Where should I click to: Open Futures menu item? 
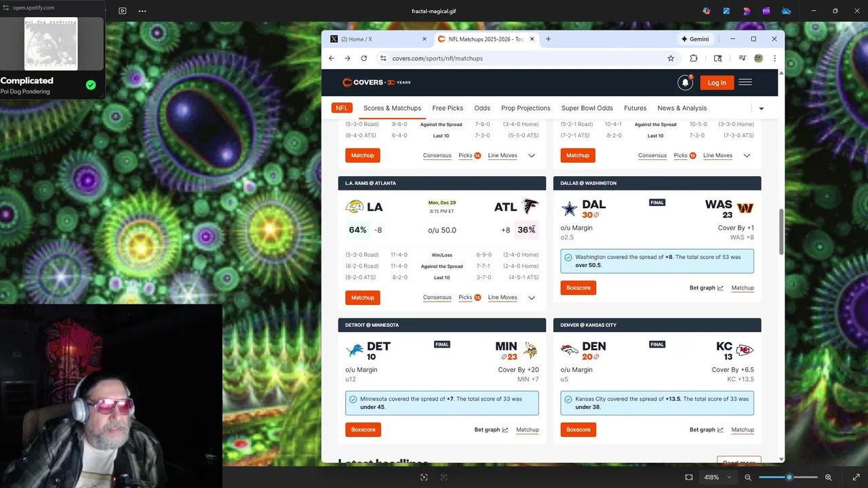coord(635,108)
